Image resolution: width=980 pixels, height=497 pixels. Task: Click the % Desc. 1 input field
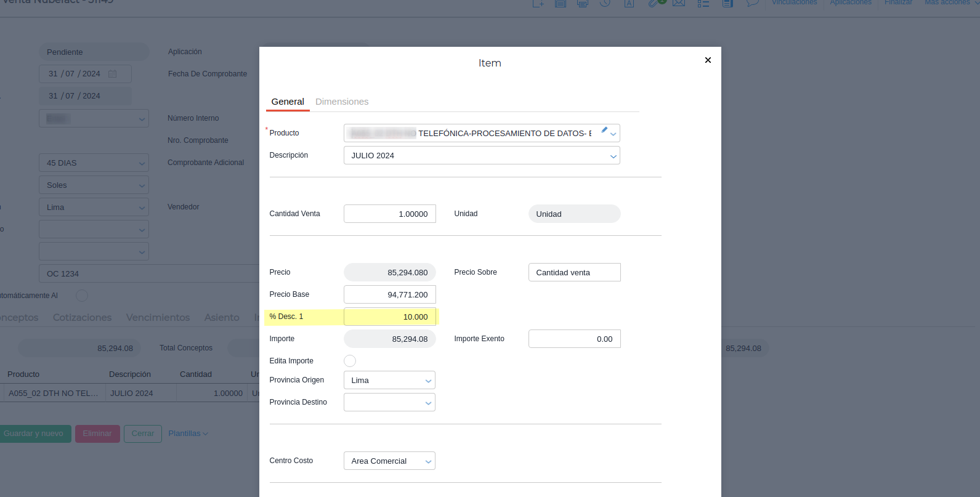389,317
